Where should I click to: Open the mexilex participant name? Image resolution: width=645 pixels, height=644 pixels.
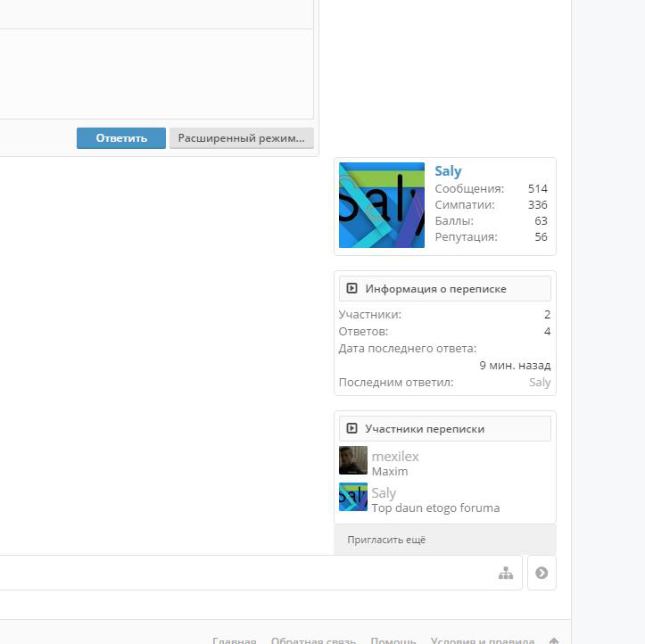point(395,457)
